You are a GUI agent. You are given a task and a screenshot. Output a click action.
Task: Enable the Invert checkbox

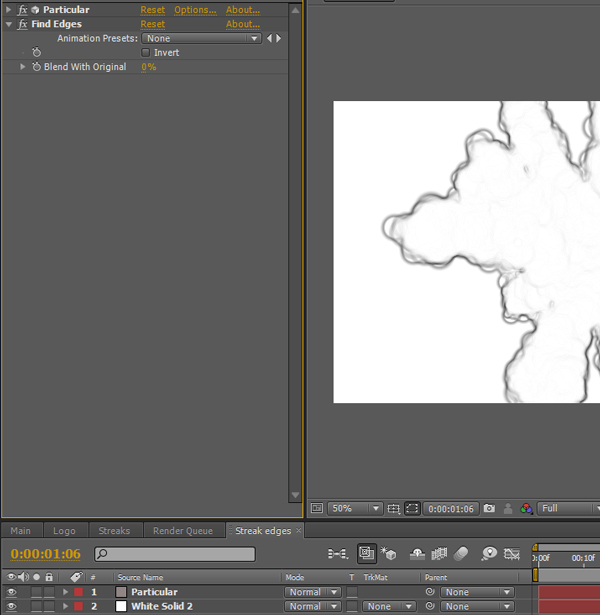pyautogui.click(x=145, y=52)
